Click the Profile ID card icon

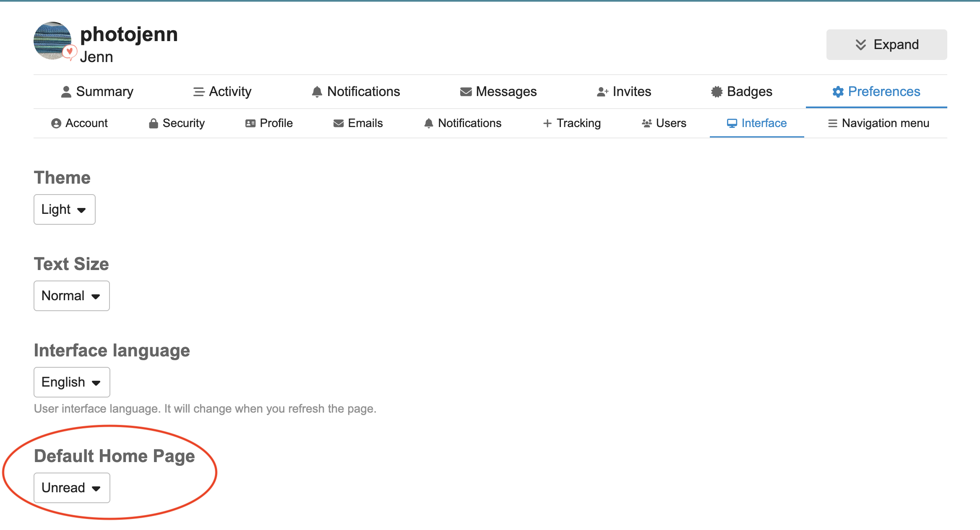[x=250, y=123]
